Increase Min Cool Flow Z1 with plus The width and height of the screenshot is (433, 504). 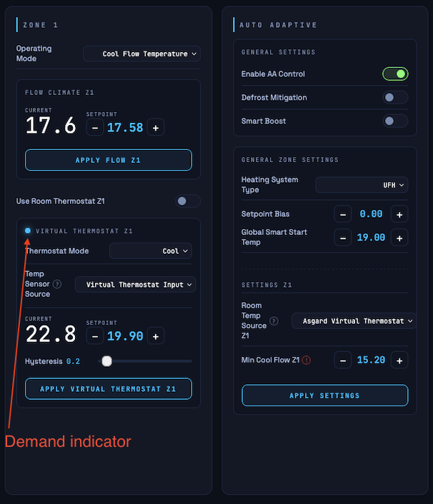pyautogui.click(x=399, y=361)
